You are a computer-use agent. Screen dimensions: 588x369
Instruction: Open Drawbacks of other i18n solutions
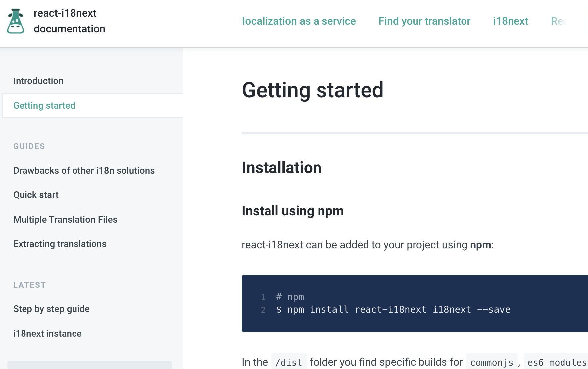pyautogui.click(x=84, y=170)
